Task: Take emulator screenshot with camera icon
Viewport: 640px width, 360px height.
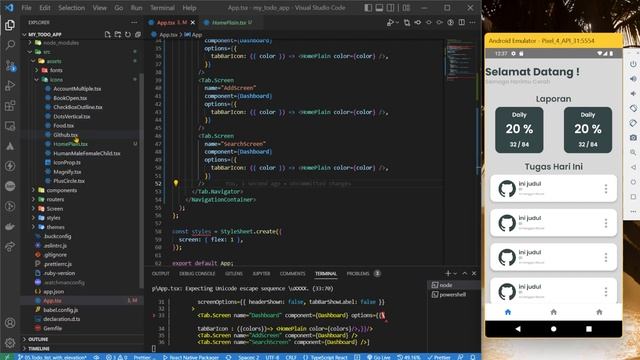Action: click(633, 138)
